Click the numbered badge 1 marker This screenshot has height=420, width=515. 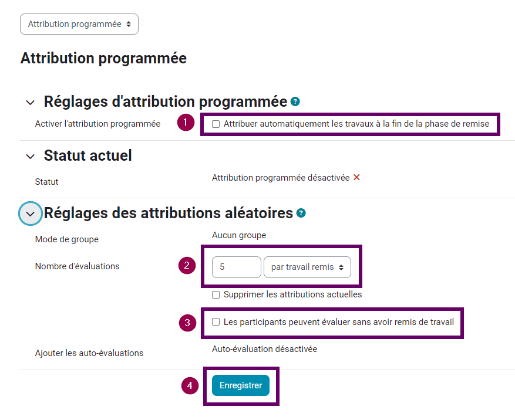(x=186, y=123)
